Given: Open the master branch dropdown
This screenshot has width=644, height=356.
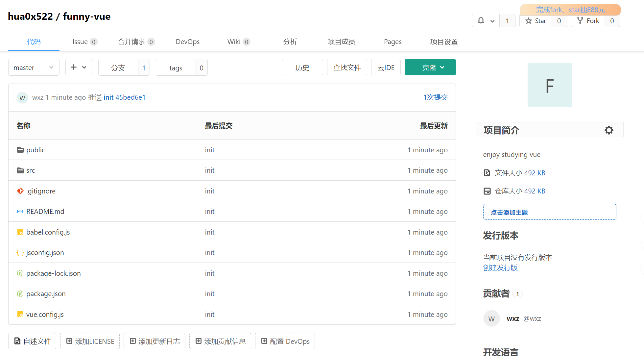Looking at the screenshot, I should (33, 67).
